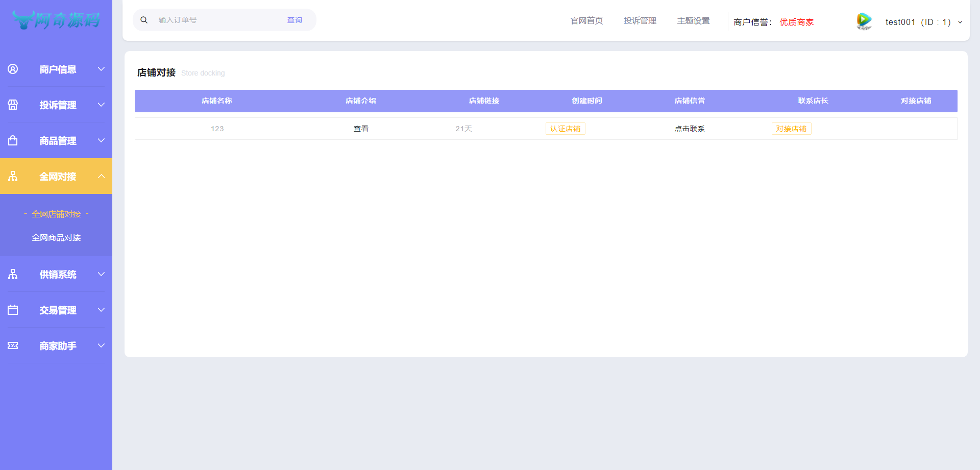Click the 商品管理 shopping bag icon

pos(13,140)
